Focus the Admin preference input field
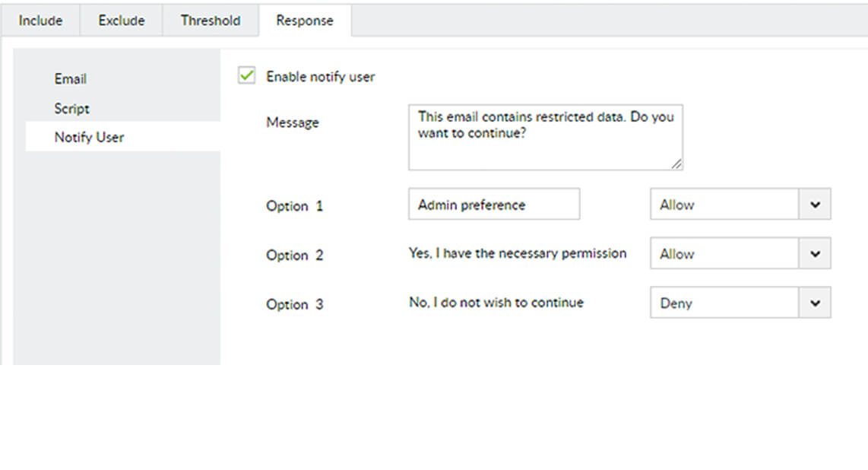The image size is (868, 470). 493,205
